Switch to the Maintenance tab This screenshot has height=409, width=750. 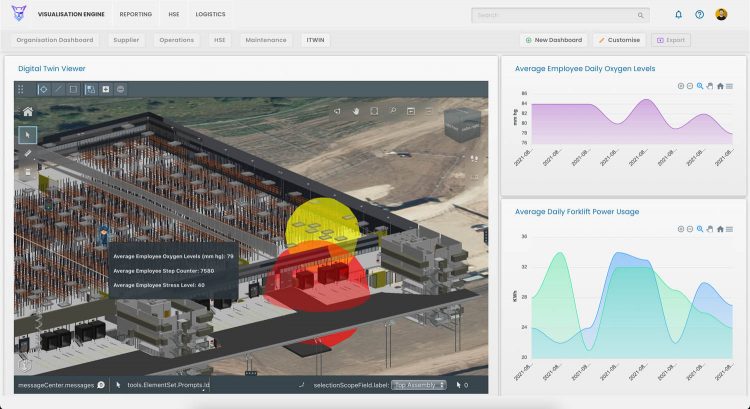pos(266,40)
